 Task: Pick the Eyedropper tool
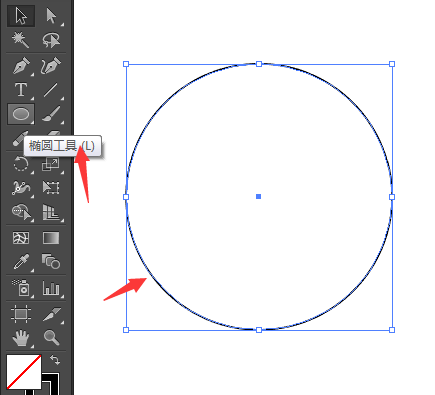coord(21,262)
